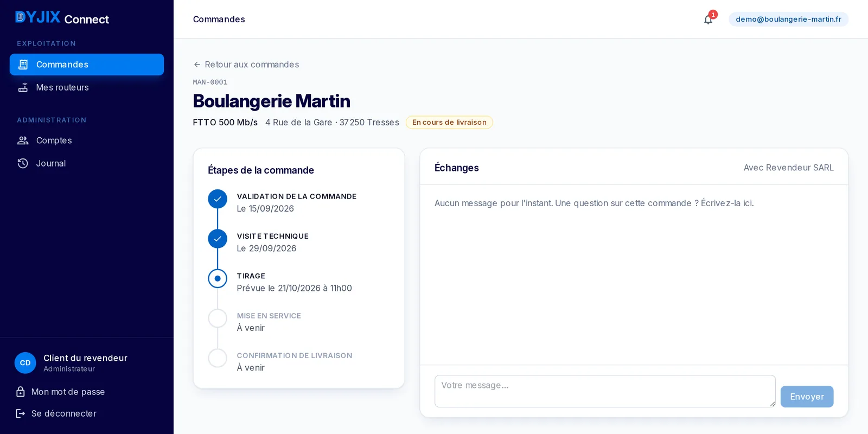The height and width of the screenshot is (434, 868).
Task: Click the CD user avatar
Action: point(25,363)
